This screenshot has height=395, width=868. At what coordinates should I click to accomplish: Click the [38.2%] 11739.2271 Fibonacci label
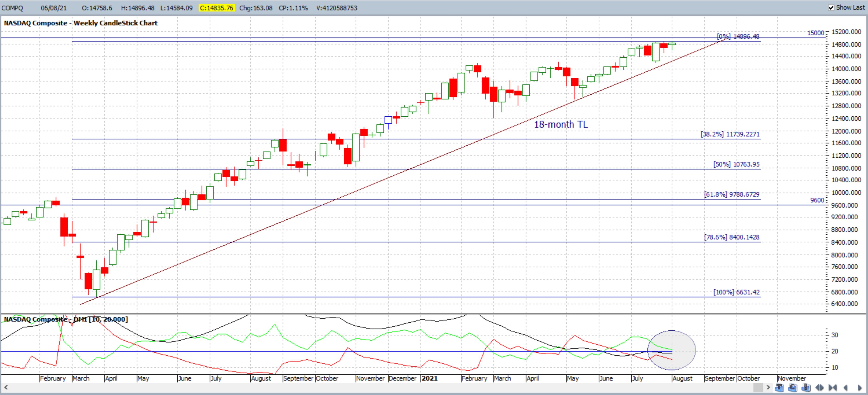[730, 134]
